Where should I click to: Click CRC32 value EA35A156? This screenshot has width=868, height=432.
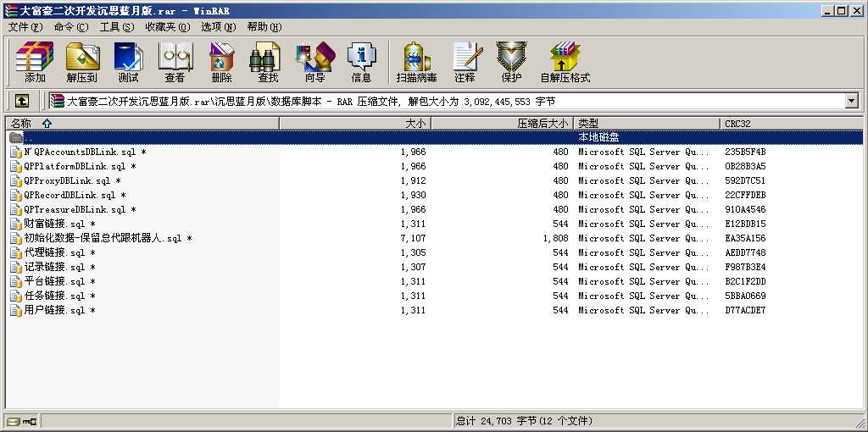745,238
